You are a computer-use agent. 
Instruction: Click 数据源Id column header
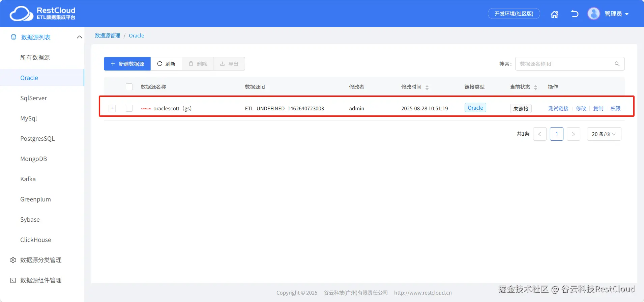[255, 87]
